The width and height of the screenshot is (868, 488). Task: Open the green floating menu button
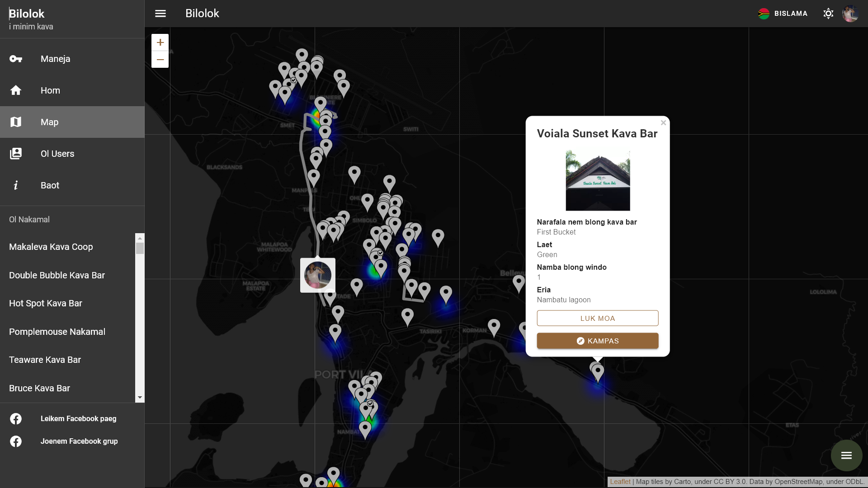846,455
